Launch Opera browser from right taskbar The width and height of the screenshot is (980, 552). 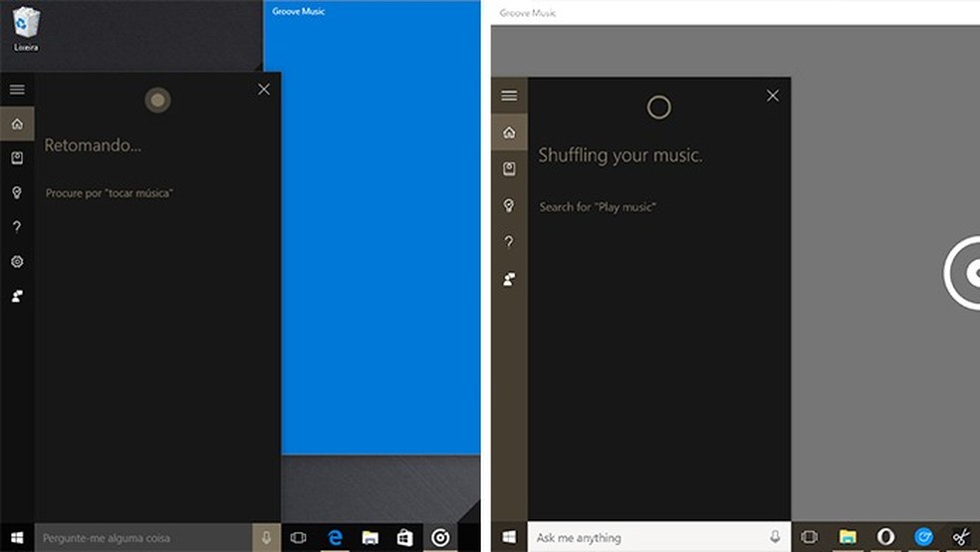(x=885, y=536)
